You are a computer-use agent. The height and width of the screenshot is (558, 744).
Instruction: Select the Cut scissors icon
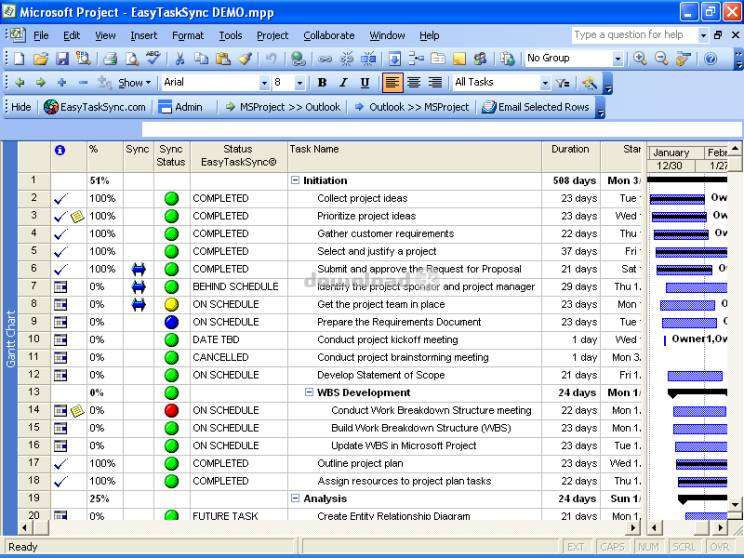pyautogui.click(x=179, y=58)
